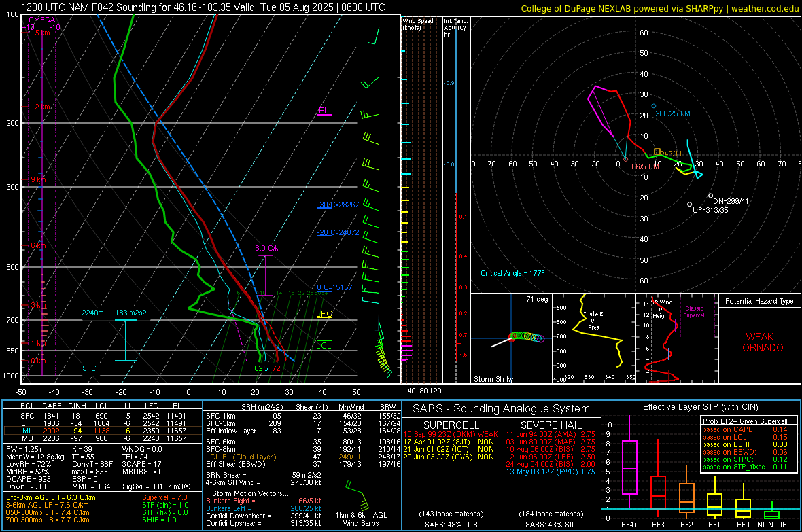Click the SARS: 48% TOR text
Screen dimensions: 802x532
coord(451,525)
